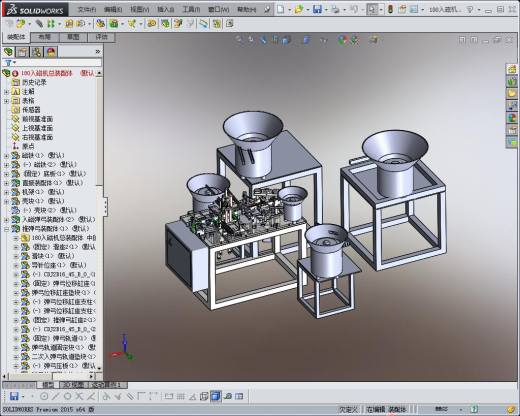Click the Open document folder icon
Image resolution: width=520 pixels, height=416 pixels.
(299, 9)
